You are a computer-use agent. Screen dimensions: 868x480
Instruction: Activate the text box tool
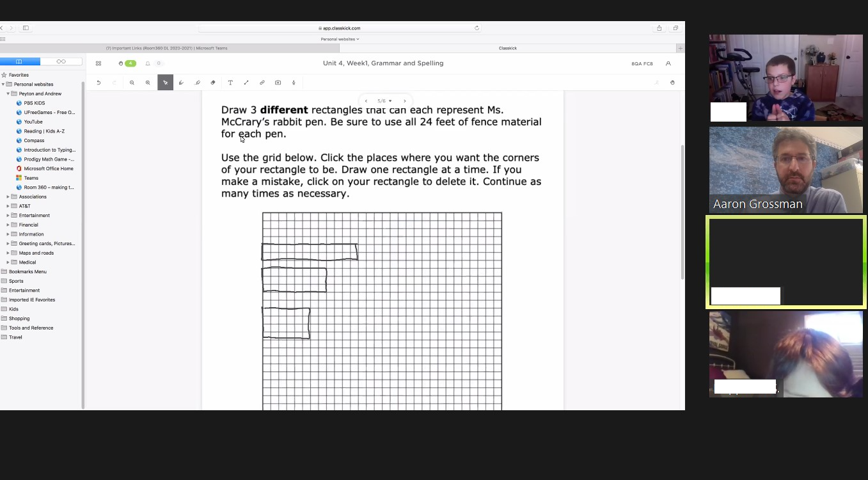click(230, 83)
